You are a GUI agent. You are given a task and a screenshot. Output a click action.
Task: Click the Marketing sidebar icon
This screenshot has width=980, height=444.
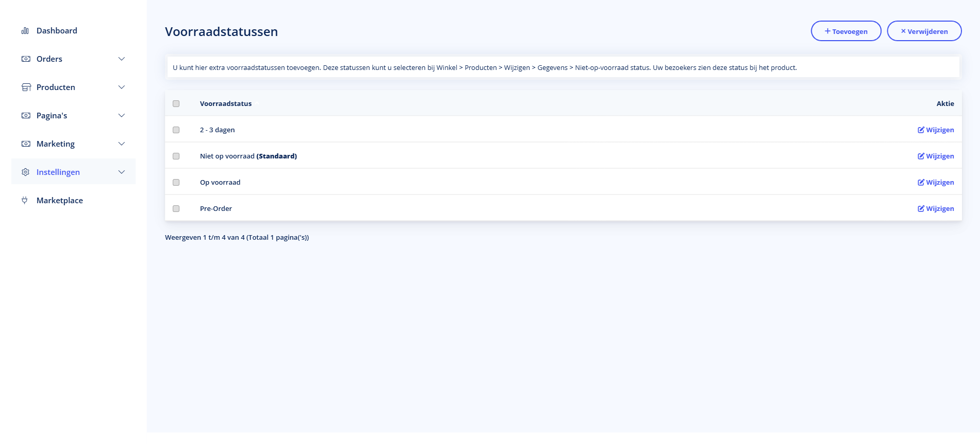coord(26,144)
